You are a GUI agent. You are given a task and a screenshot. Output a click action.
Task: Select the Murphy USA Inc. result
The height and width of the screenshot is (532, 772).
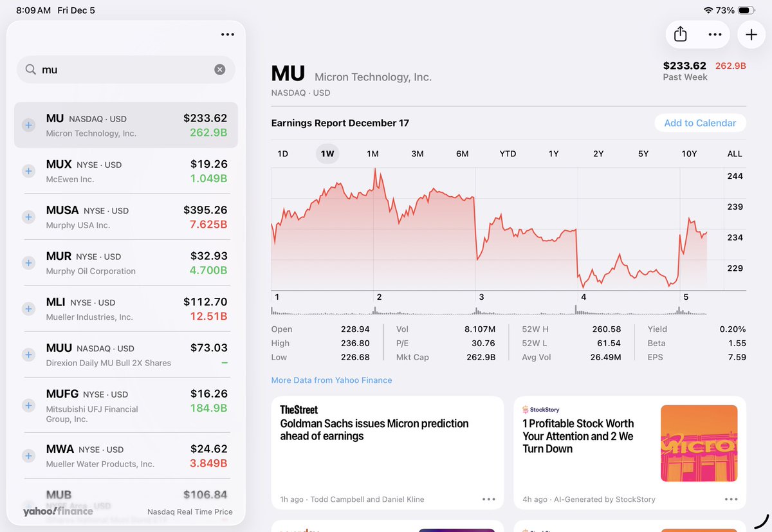[x=126, y=217]
